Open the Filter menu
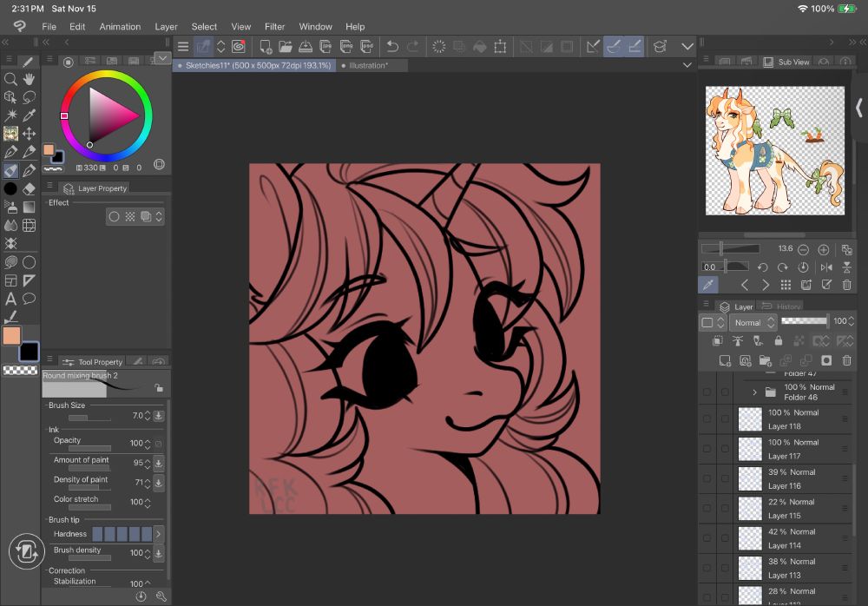 click(x=274, y=27)
